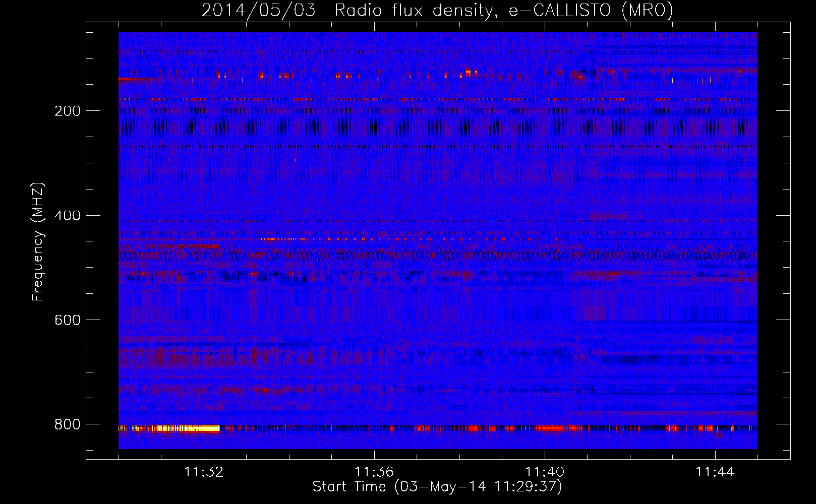
Task: Click the 400 frequency tick label
Action: coord(68,216)
